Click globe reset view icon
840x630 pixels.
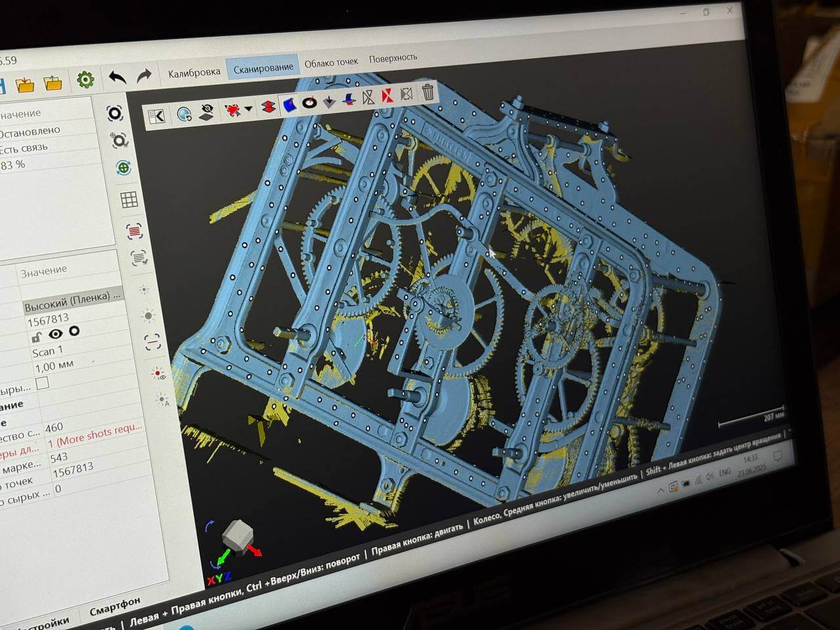tap(184, 114)
